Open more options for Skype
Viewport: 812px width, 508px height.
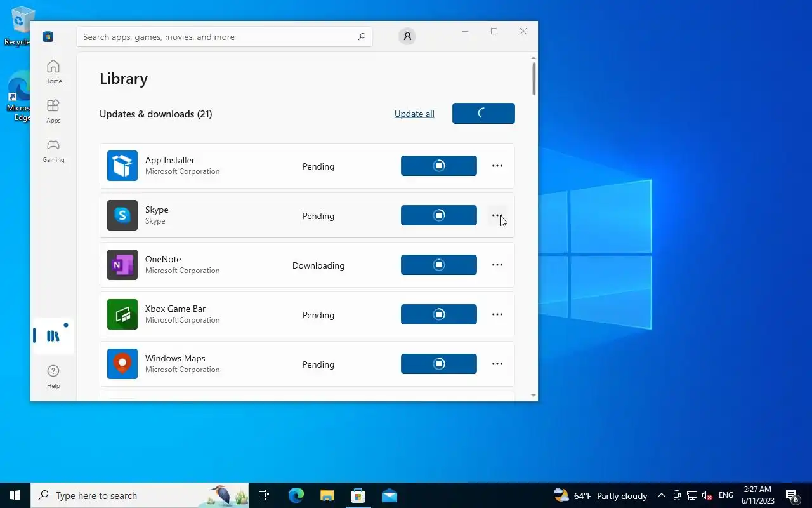pos(497,215)
